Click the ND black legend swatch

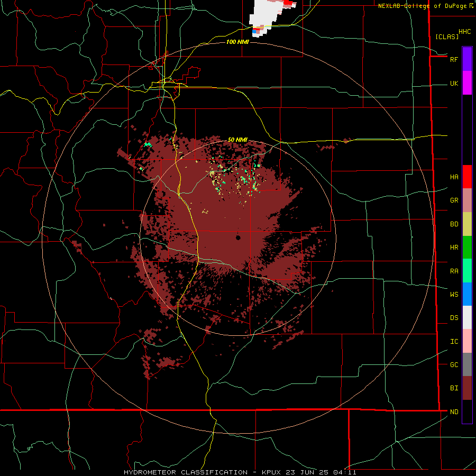467,411
